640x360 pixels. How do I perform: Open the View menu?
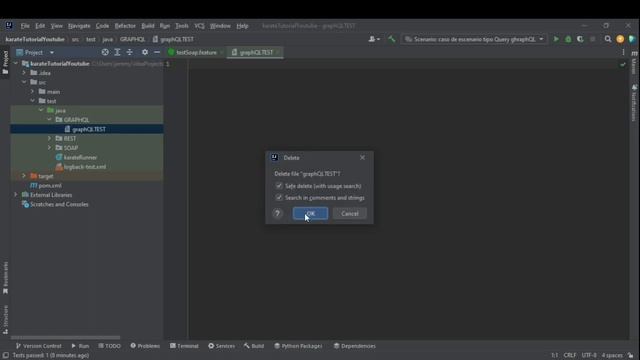[x=56, y=26]
